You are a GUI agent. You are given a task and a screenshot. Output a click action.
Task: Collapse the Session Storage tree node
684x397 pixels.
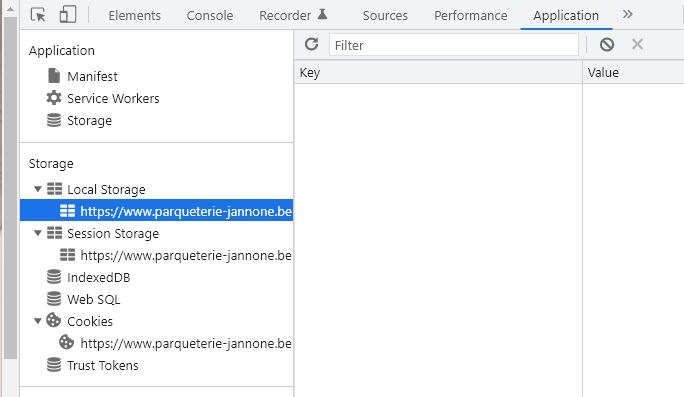click(x=38, y=233)
